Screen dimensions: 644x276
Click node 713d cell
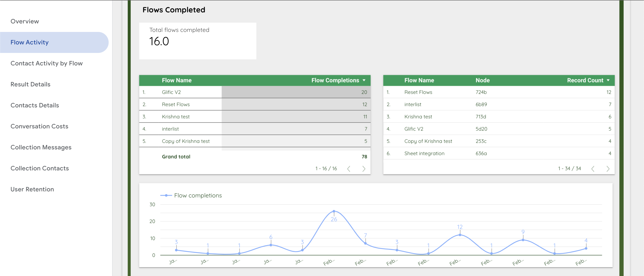481,117
